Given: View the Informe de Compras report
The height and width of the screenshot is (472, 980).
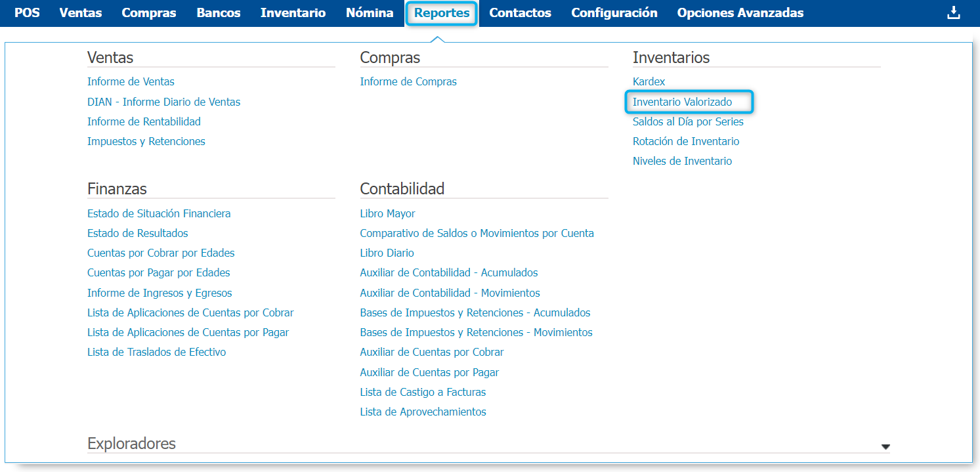Looking at the screenshot, I should (x=408, y=82).
